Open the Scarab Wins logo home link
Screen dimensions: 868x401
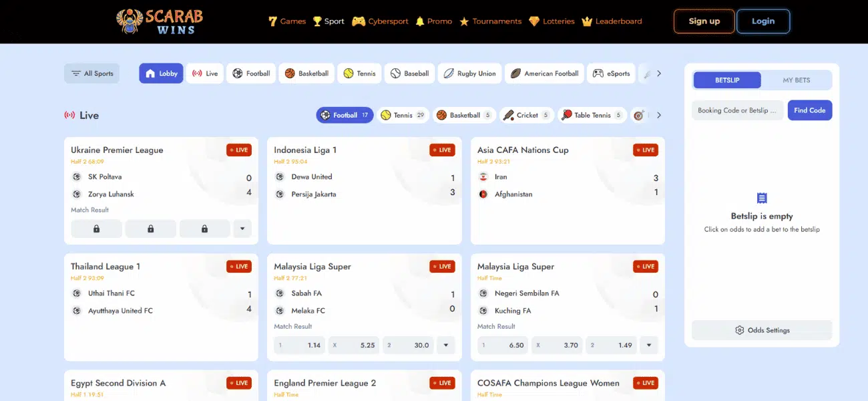point(159,21)
